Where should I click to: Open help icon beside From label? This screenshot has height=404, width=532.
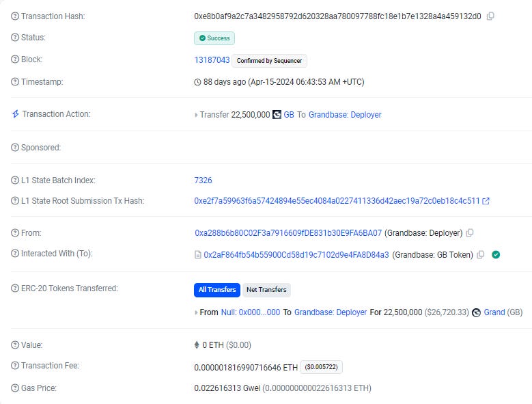pyautogui.click(x=15, y=233)
